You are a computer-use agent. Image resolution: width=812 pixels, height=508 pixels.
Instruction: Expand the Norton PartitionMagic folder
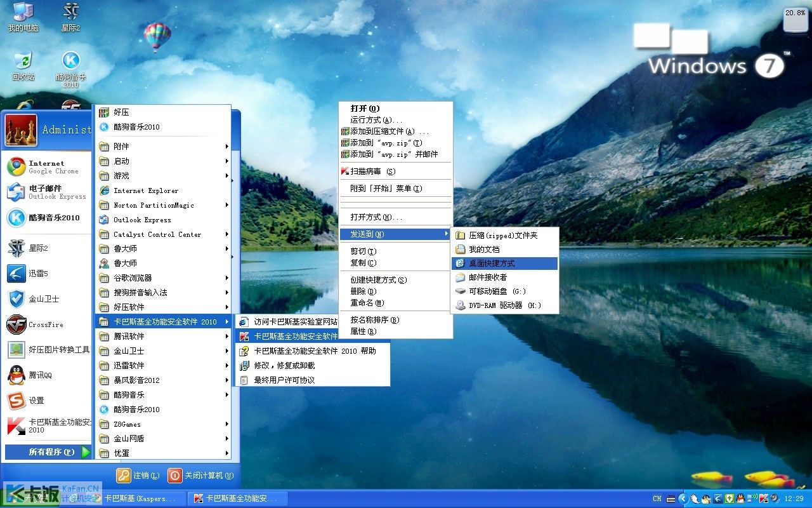[163, 205]
